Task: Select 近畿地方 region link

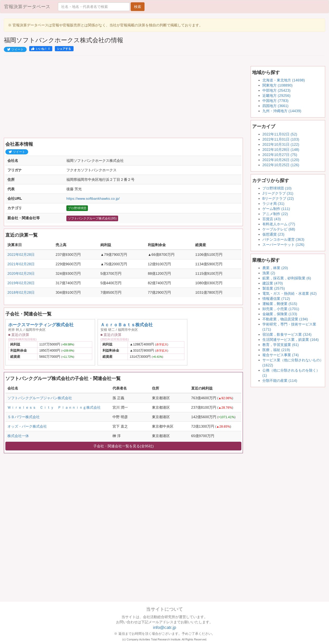Action: pos(276,96)
